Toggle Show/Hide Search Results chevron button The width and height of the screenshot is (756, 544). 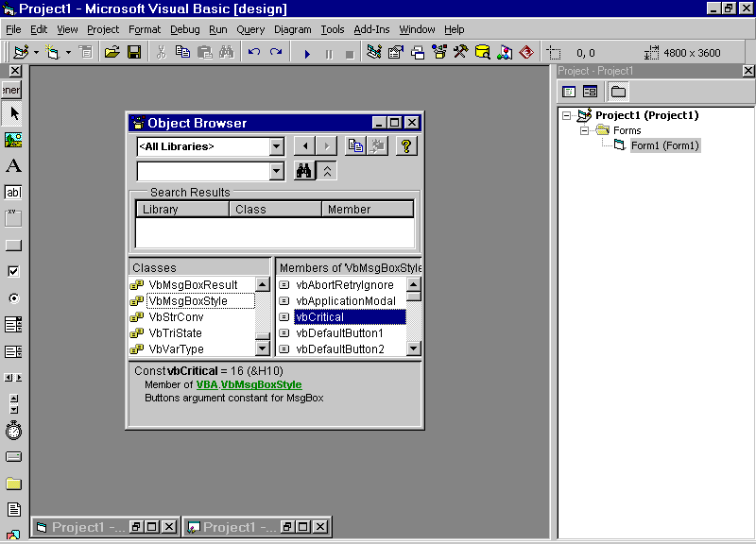(x=327, y=171)
